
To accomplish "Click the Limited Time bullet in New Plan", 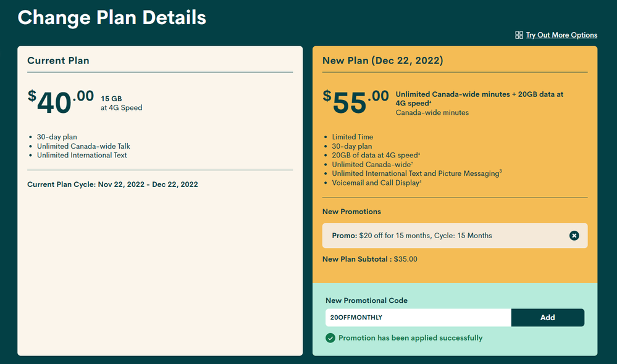I will [x=352, y=137].
